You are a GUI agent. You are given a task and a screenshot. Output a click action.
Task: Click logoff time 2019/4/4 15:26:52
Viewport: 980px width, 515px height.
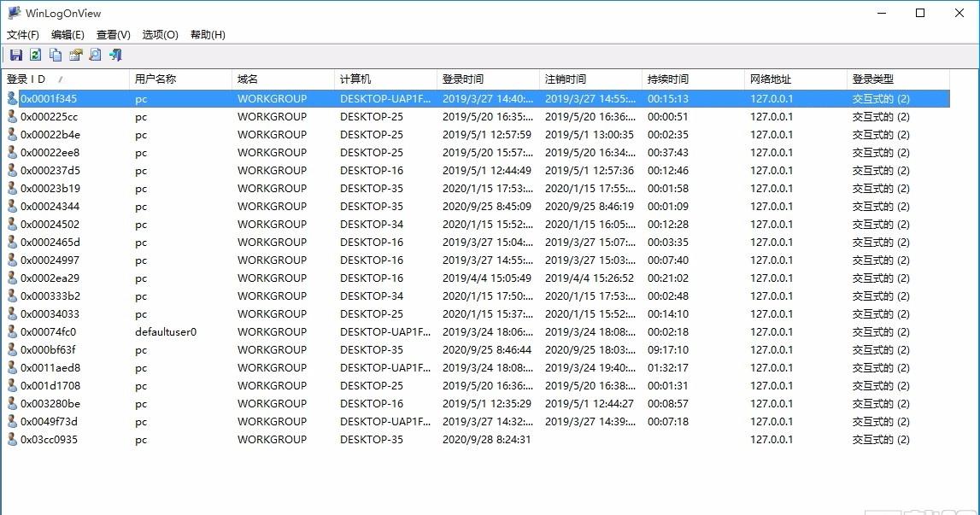[590, 278]
